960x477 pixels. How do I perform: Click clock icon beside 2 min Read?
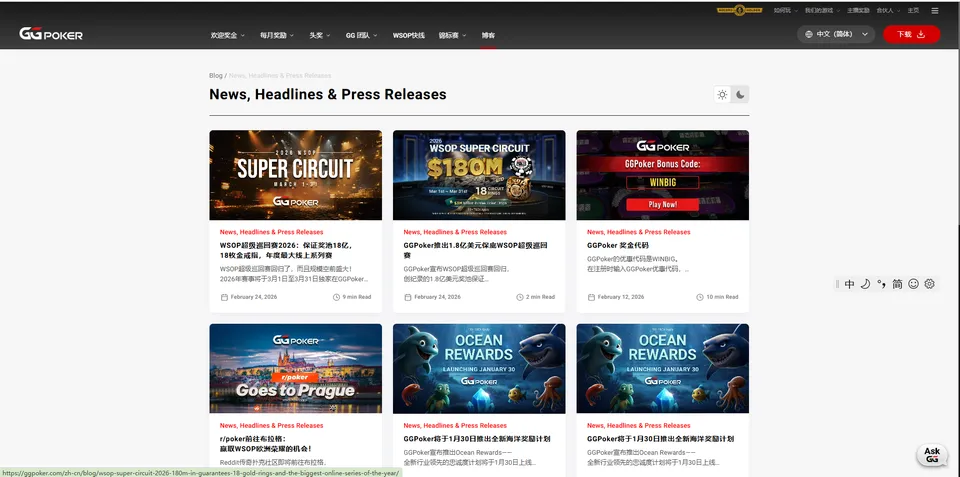click(x=520, y=297)
